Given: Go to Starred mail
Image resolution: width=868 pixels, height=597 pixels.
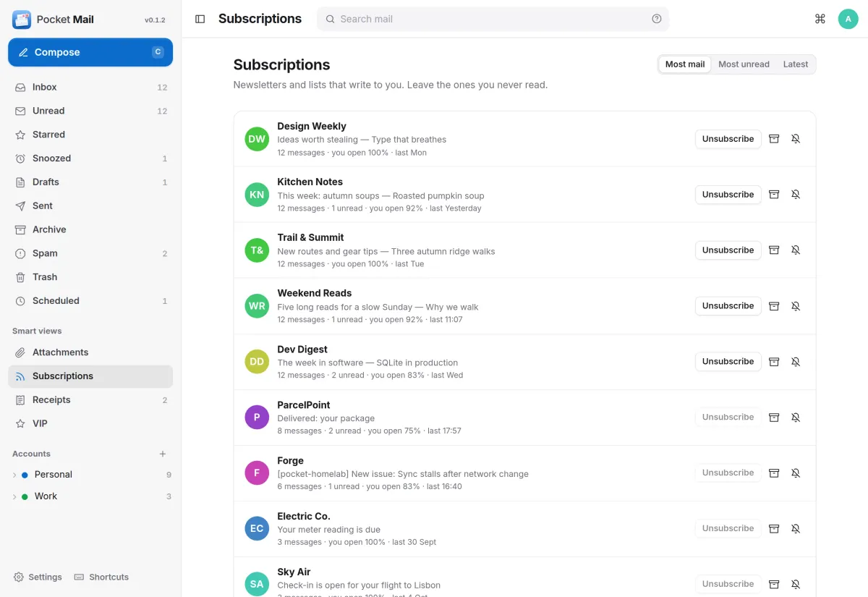Looking at the screenshot, I should (x=90, y=135).
